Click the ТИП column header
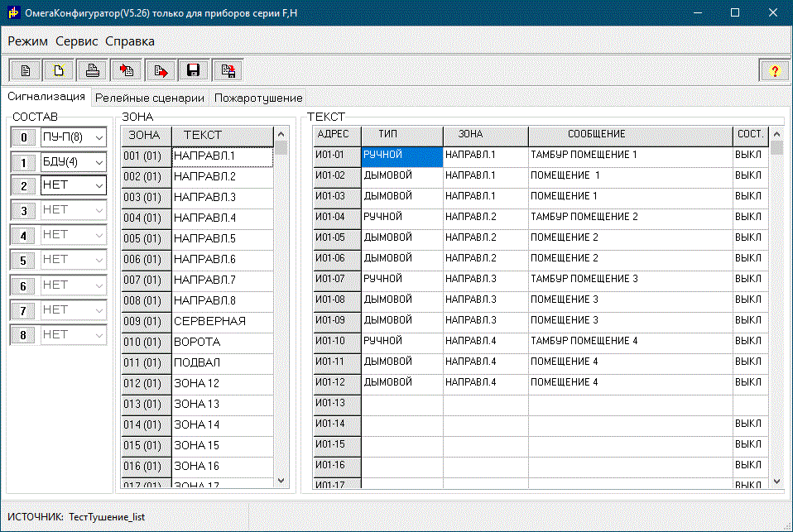Viewport: 793px width, 532px height. (x=402, y=136)
